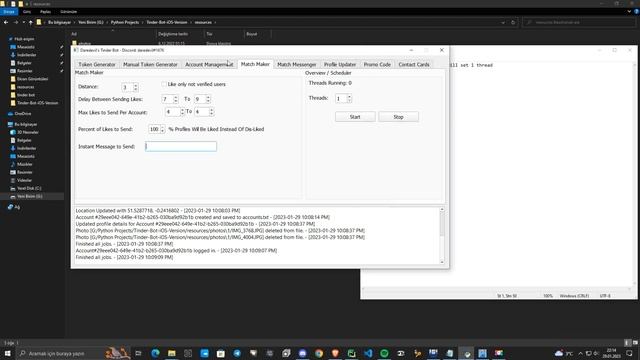Click Python Projects in the address breadcrumb
This screenshot has height=360, width=640.
point(125,22)
